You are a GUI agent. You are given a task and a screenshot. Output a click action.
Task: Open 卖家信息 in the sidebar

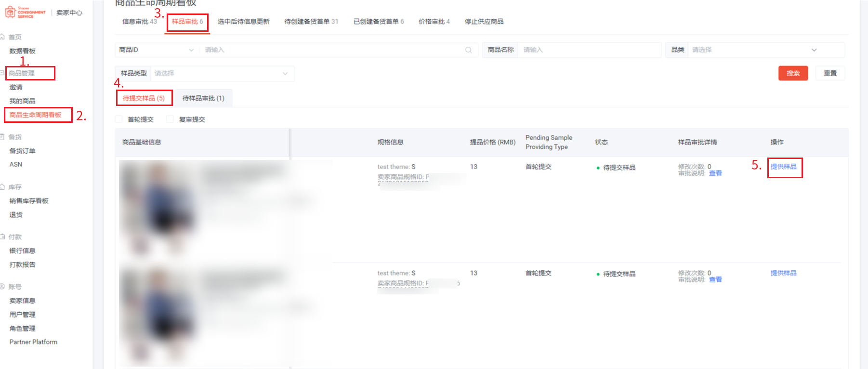(22, 301)
